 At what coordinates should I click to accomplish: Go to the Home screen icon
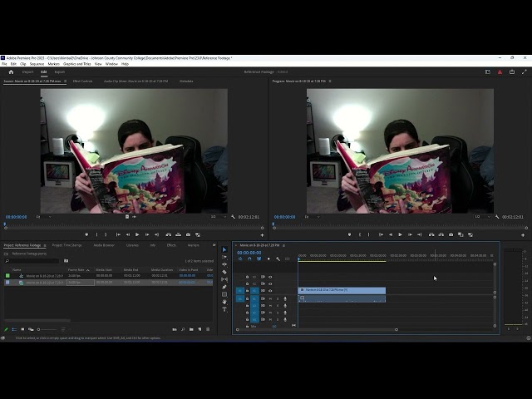coord(11,72)
